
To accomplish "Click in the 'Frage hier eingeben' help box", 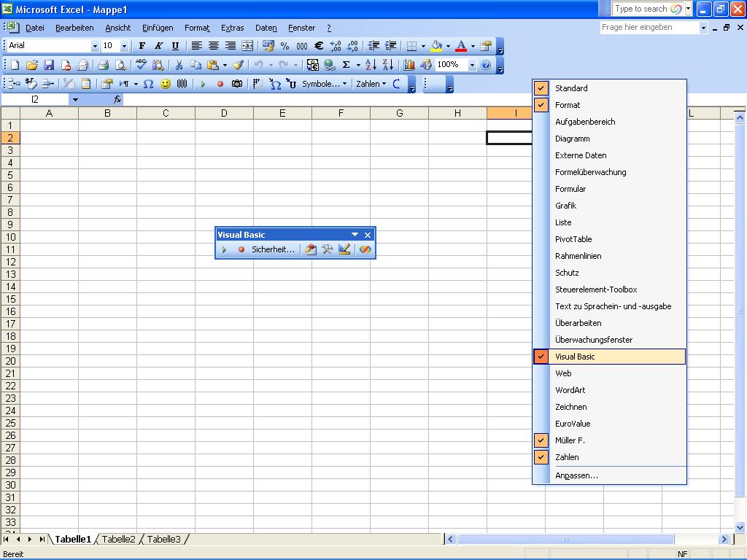I will [650, 28].
